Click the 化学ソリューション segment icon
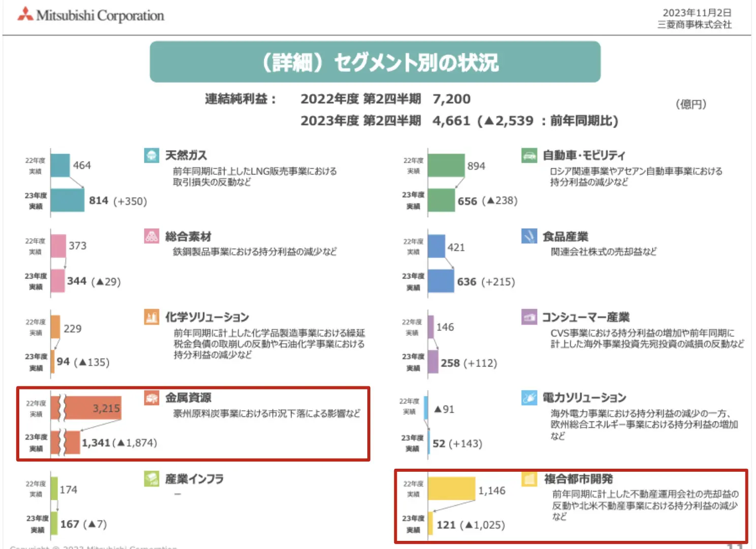 (151, 317)
